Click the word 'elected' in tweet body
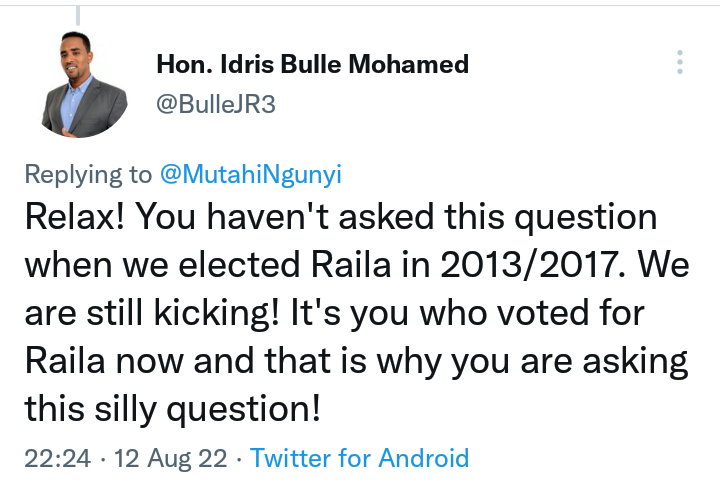 click(x=239, y=265)
